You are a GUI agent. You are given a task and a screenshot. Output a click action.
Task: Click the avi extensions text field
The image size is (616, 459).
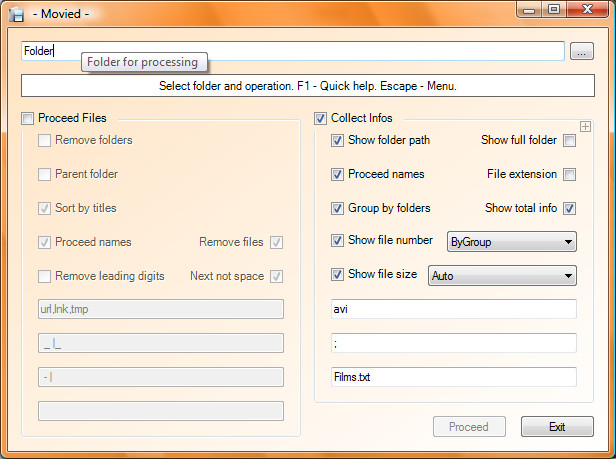[x=454, y=309]
